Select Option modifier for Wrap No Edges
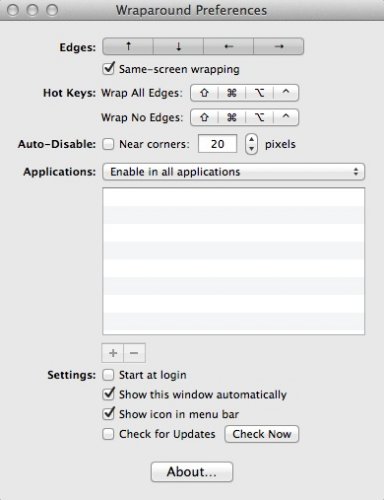 259,117
